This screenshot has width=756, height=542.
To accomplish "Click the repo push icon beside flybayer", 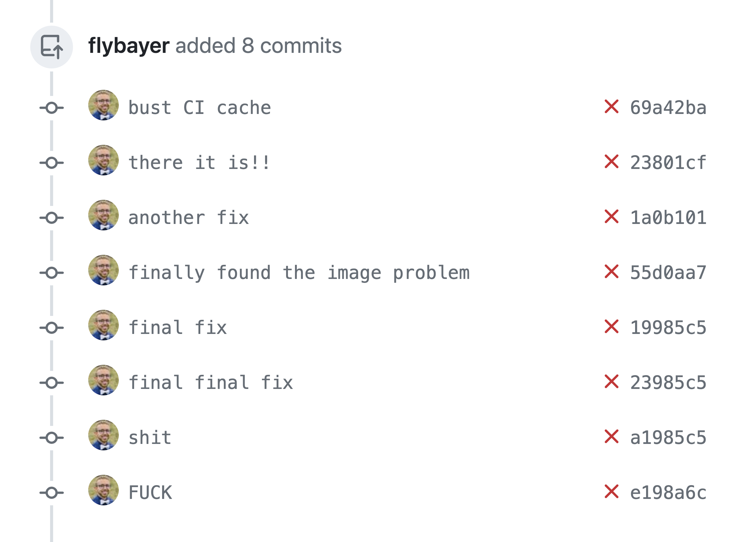I will pyautogui.click(x=52, y=47).
